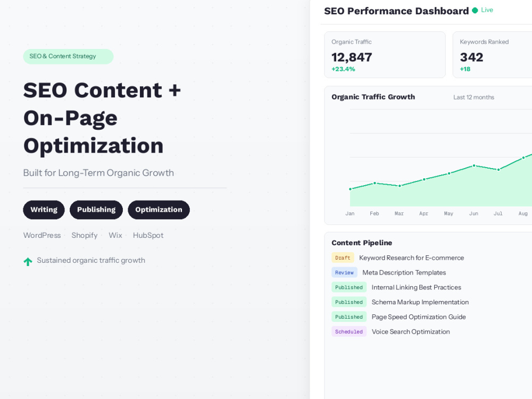Select the Writing pill button
Viewport: 532px width, 399px height.
point(44,210)
